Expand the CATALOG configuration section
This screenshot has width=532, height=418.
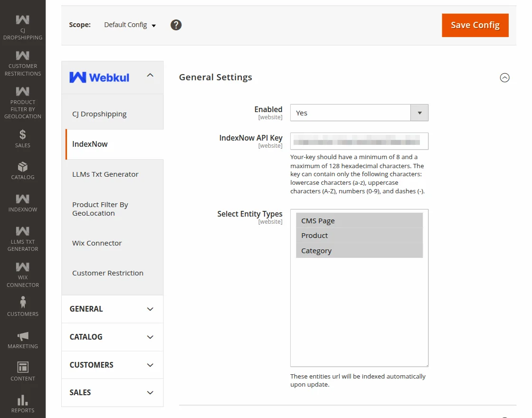pyautogui.click(x=112, y=337)
